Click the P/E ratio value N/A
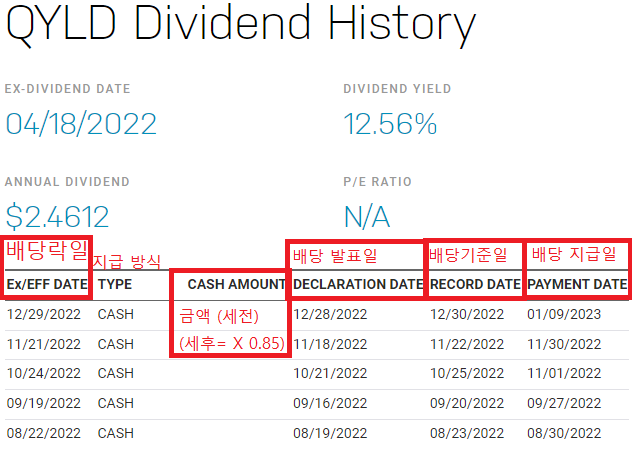The width and height of the screenshot is (632, 449). [366, 217]
